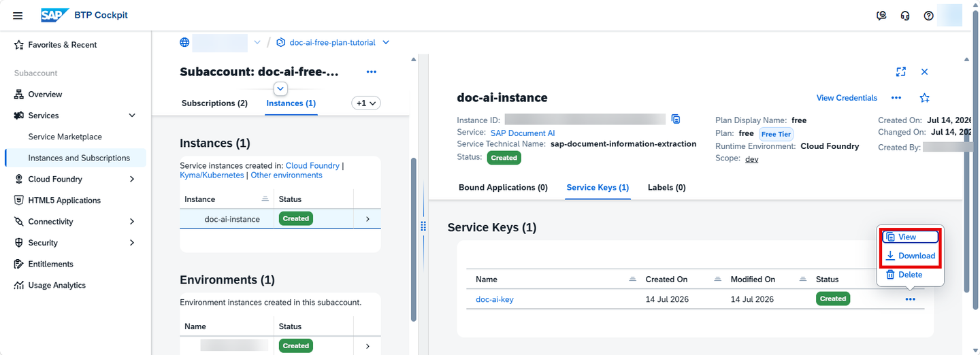980x355 pixels.
Task: Open the SAP Document AI service link
Action: coord(523,133)
